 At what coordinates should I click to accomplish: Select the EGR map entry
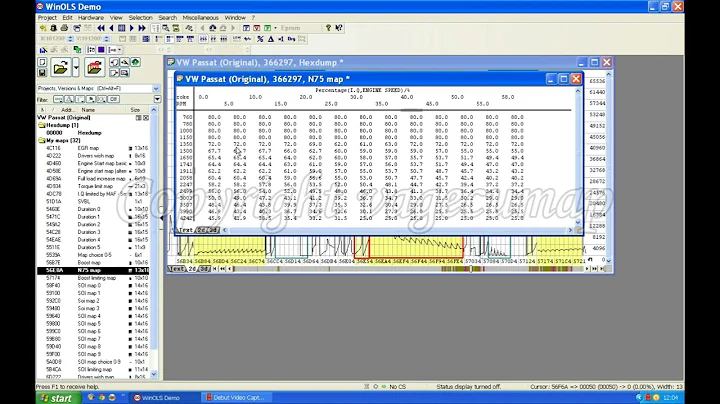coord(94,148)
